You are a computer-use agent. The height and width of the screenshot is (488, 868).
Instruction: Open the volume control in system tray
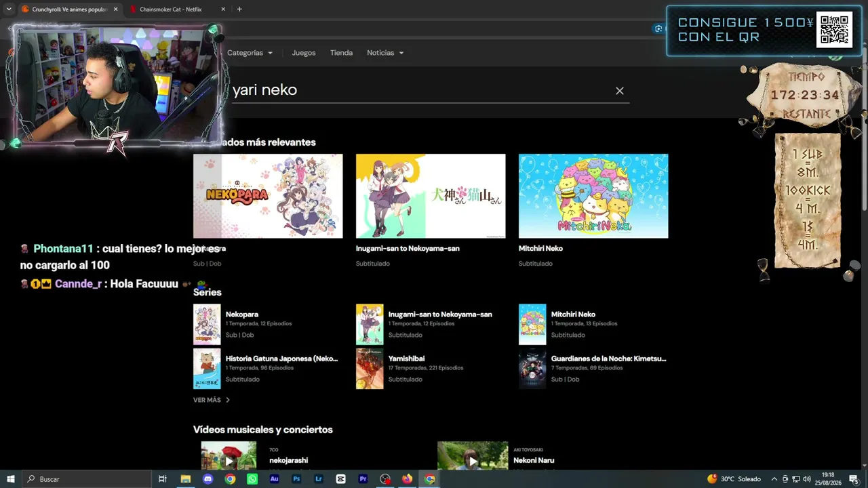pos(806,479)
